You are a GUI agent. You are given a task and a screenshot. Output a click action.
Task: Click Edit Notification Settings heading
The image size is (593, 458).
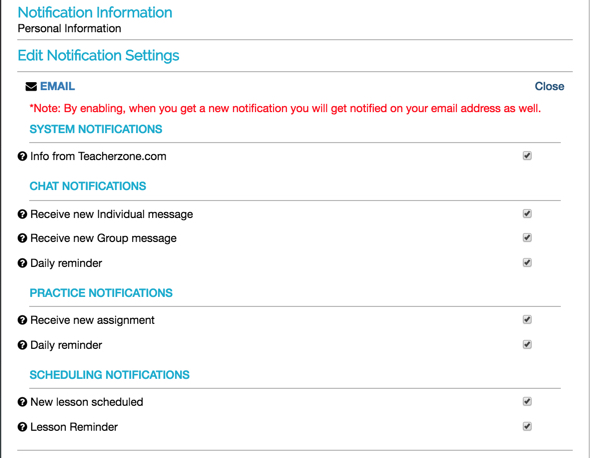pos(98,56)
